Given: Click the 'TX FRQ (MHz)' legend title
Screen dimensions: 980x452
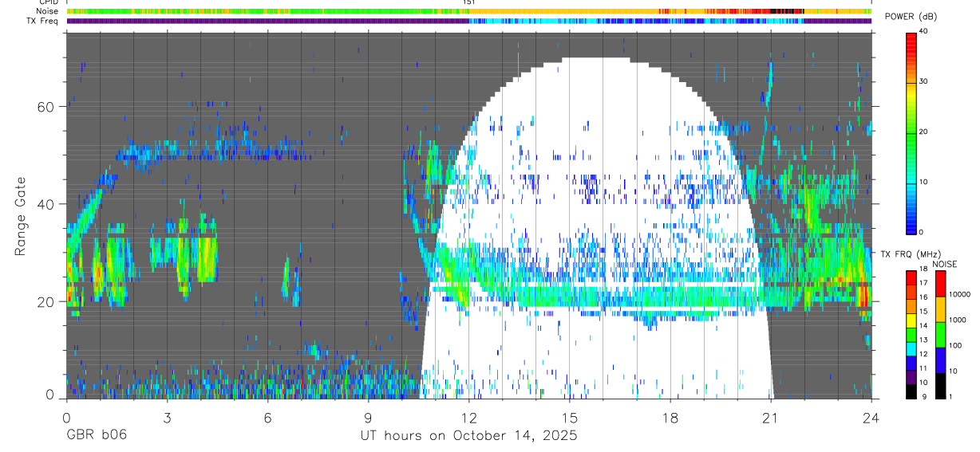Looking at the screenshot, I should pos(911,254).
